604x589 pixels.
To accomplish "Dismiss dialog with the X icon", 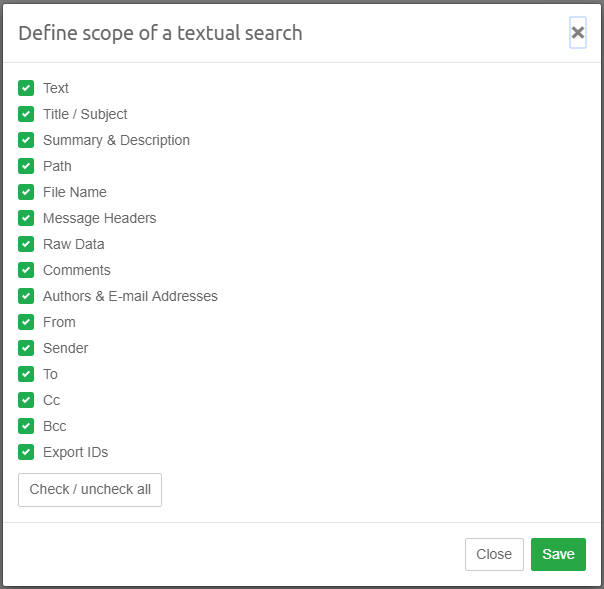I will coord(577,33).
